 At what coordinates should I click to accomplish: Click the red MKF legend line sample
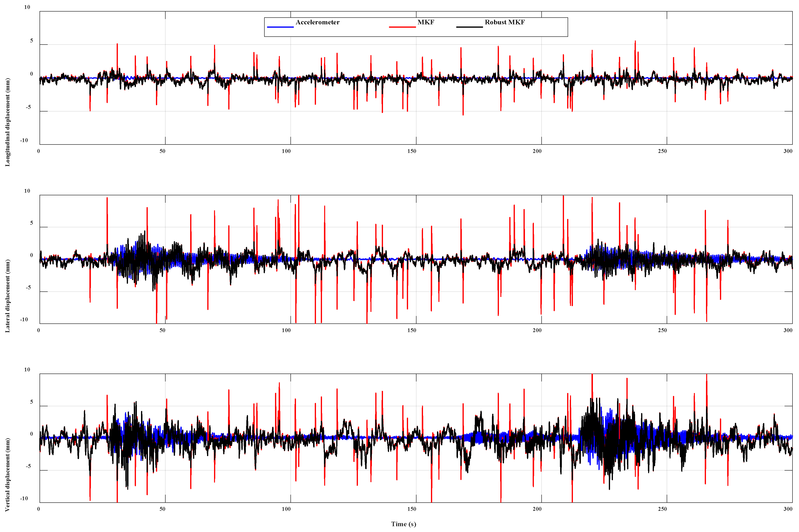[402, 27]
